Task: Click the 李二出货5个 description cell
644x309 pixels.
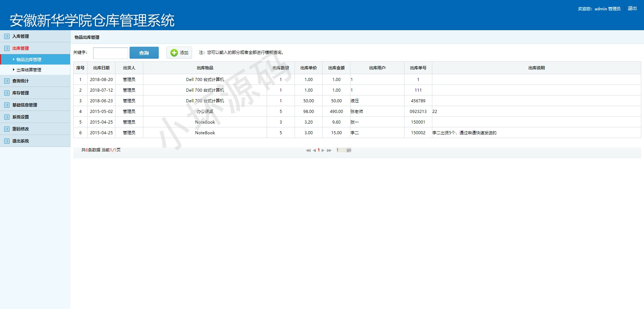Action: click(x=536, y=133)
